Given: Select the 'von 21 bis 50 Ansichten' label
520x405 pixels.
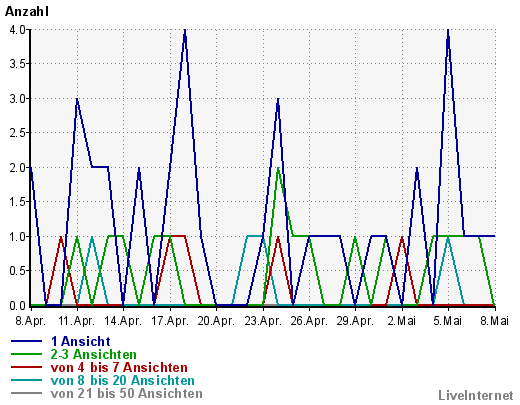Looking at the screenshot, I should [127, 393].
